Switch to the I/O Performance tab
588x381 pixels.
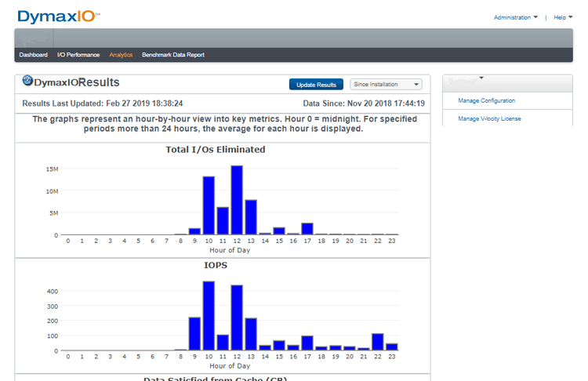(78, 55)
